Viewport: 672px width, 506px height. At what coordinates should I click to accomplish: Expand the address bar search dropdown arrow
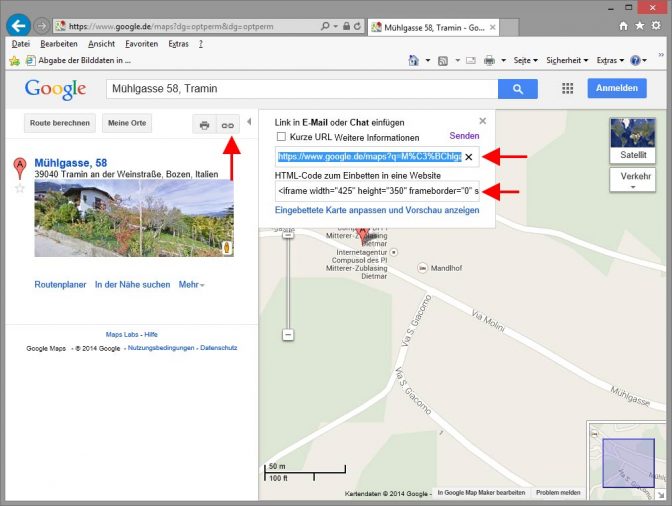tap(336, 27)
